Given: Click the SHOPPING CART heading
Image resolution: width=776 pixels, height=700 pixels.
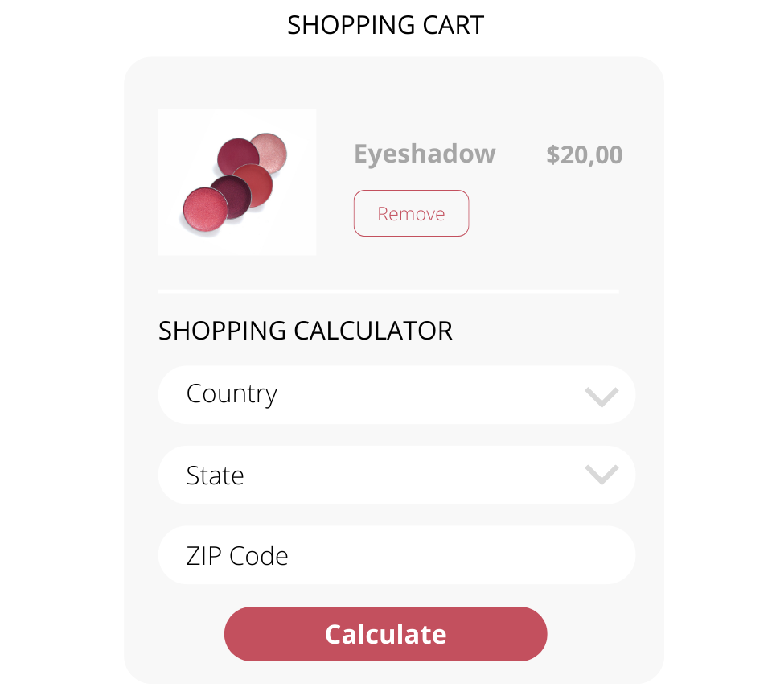Looking at the screenshot, I should (x=385, y=26).
